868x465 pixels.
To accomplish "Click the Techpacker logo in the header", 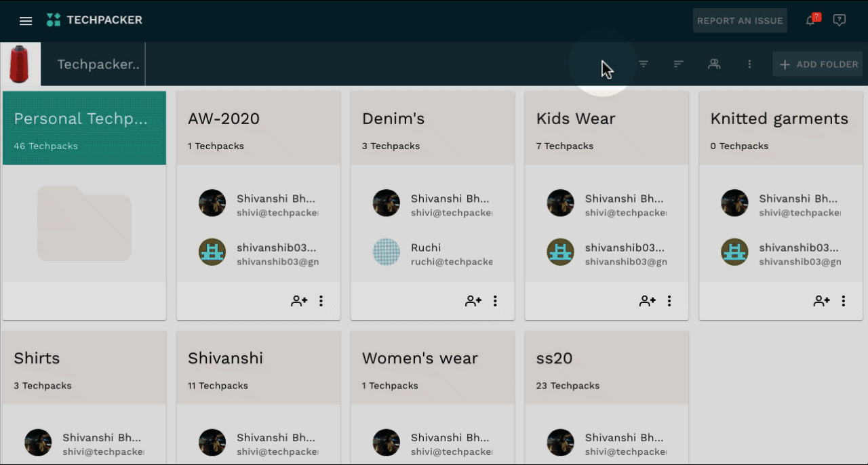I will pos(94,20).
